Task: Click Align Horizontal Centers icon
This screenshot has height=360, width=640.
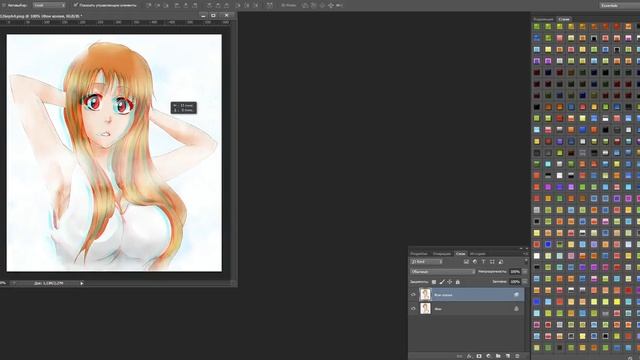Action: click(x=186, y=5)
